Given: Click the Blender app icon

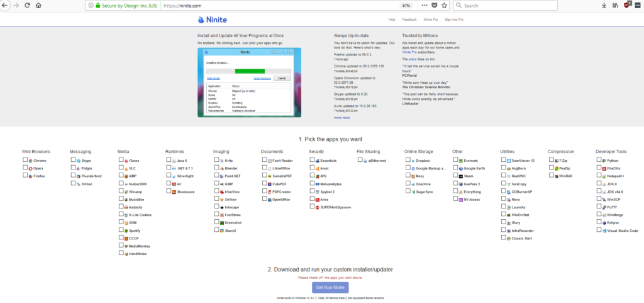Looking at the screenshot, I should click(x=222, y=169).
